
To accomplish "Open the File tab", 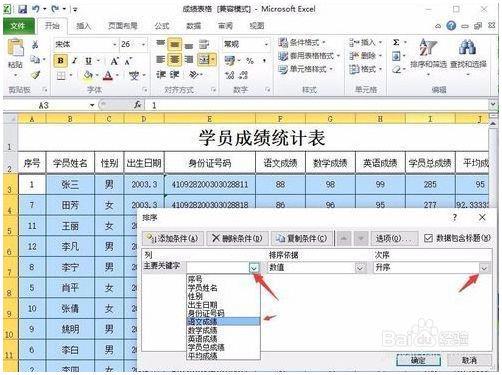I will coord(18,26).
